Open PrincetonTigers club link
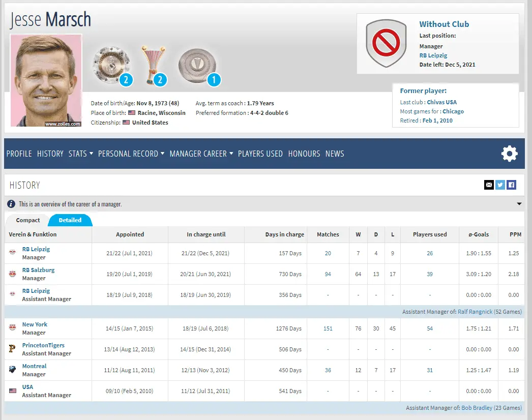The image size is (532, 420). (43, 345)
